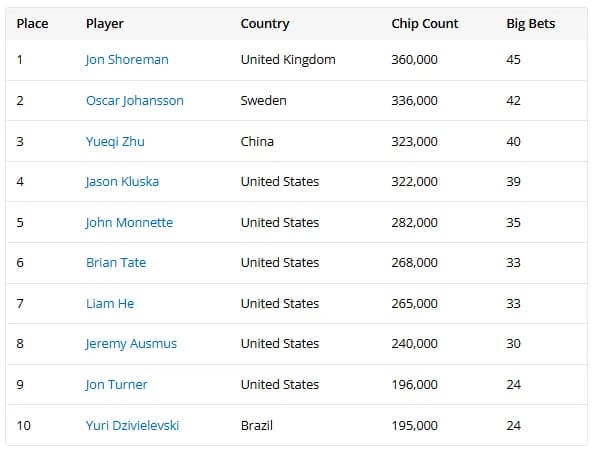Click Yuri Dzivielevski's player link
The image size is (598, 454).
tap(132, 426)
